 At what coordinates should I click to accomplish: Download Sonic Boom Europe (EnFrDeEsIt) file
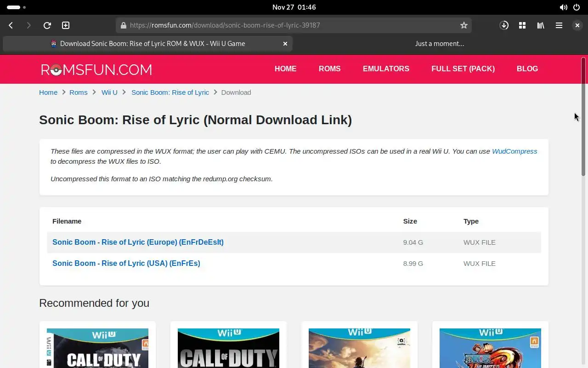[x=138, y=242]
